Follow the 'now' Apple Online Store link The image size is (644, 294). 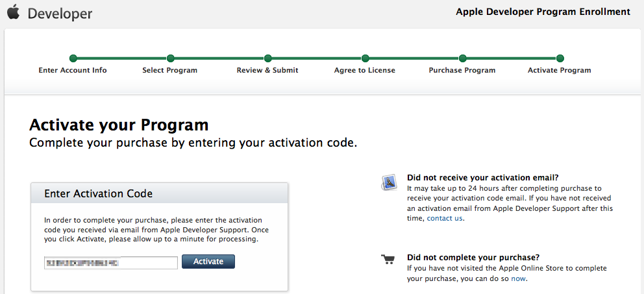[x=518, y=278]
